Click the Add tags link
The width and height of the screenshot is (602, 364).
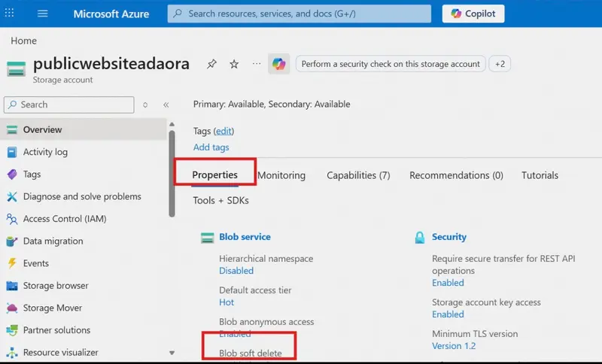[x=211, y=147]
